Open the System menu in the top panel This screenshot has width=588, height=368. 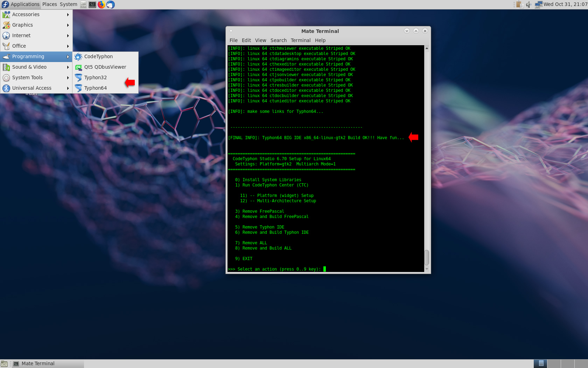pos(69,4)
